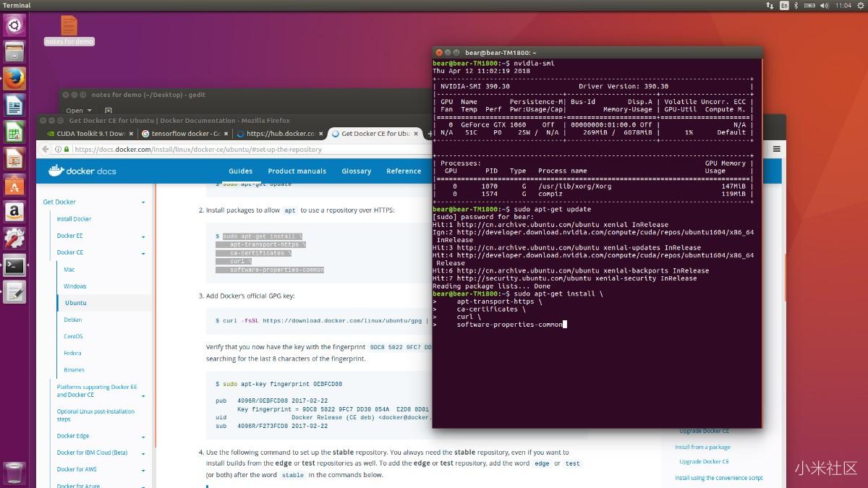Open battery indicator in top panel
The width and height of the screenshot is (868, 488).
809,5
